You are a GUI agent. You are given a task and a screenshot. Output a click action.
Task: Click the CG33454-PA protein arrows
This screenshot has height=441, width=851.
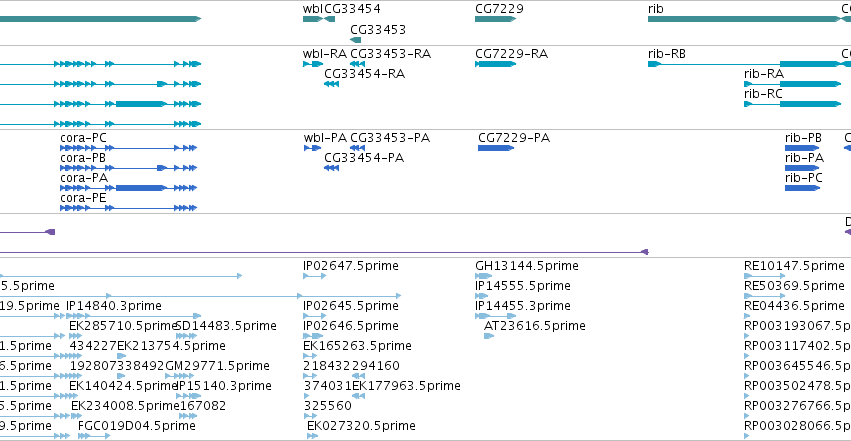coord(331,168)
